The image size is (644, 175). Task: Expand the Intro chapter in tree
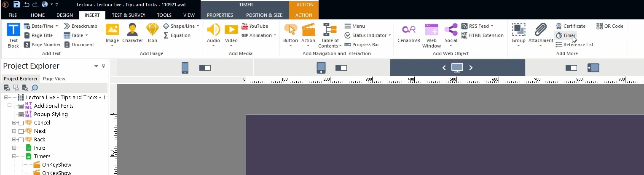point(14,148)
